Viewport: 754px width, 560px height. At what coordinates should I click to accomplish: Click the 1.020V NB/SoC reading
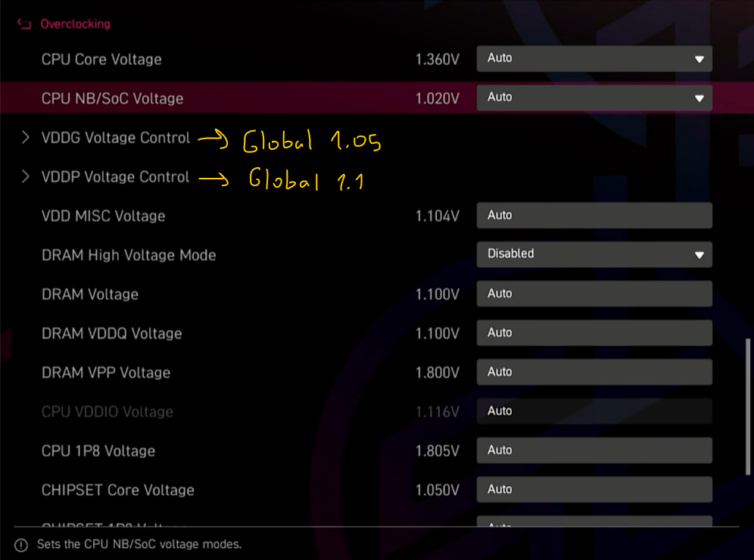click(x=437, y=98)
